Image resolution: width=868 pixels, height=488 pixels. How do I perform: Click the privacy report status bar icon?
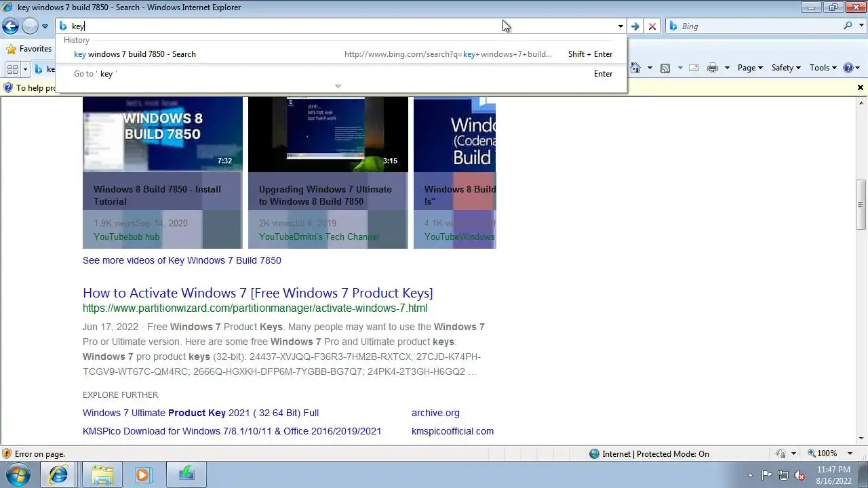coord(781,454)
